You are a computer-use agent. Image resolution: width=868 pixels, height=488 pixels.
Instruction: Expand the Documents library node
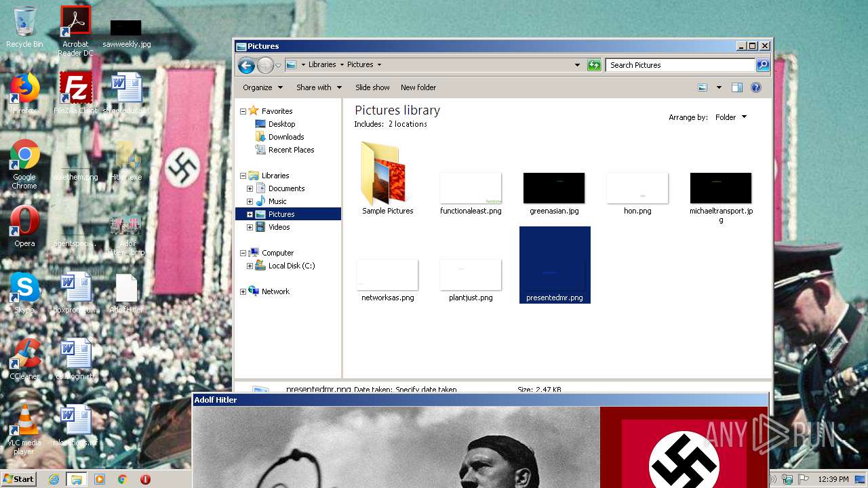point(250,188)
